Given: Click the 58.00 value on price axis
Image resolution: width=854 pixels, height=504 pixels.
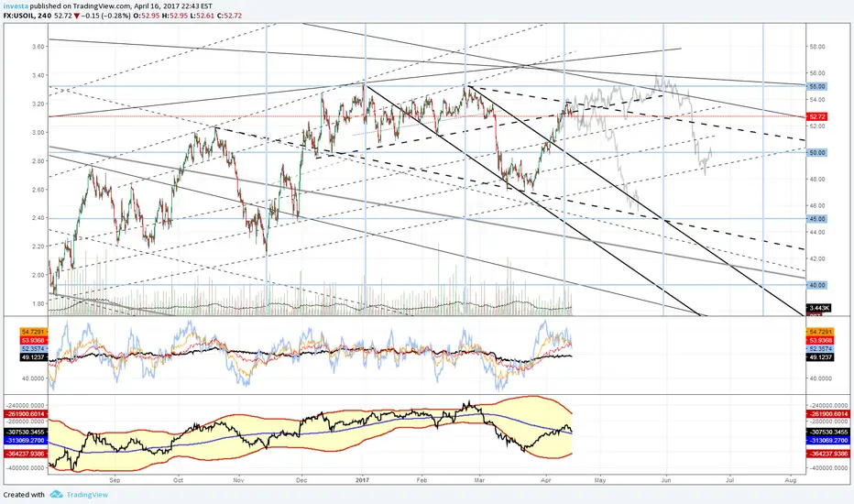Looking at the screenshot, I should 817,47.
